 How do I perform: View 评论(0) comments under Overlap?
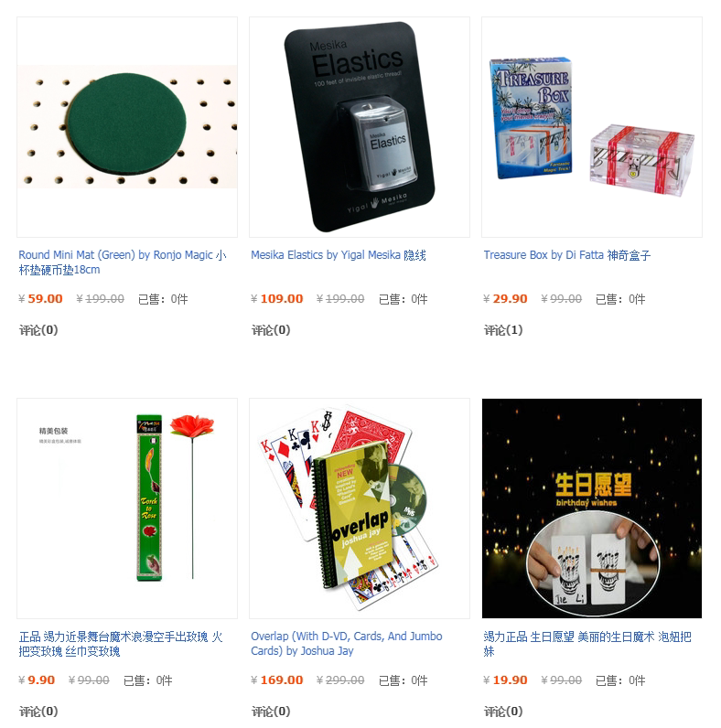pyautogui.click(x=271, y=712)
